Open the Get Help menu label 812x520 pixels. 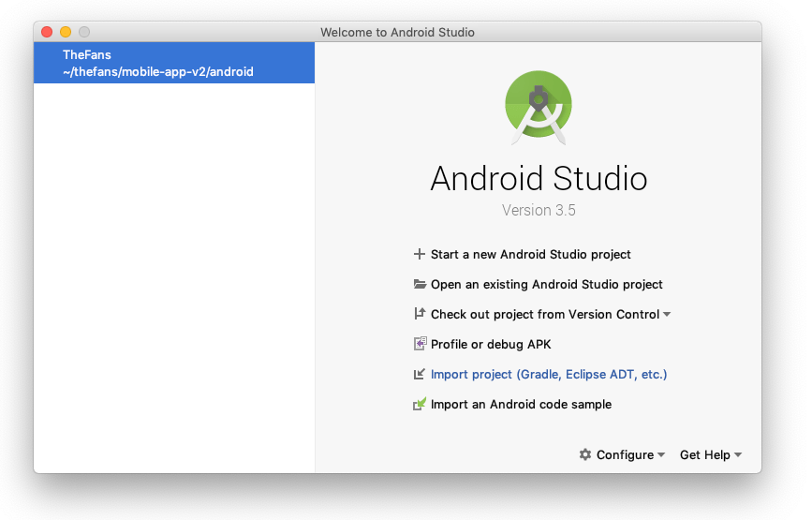click(x=705, y=454)
